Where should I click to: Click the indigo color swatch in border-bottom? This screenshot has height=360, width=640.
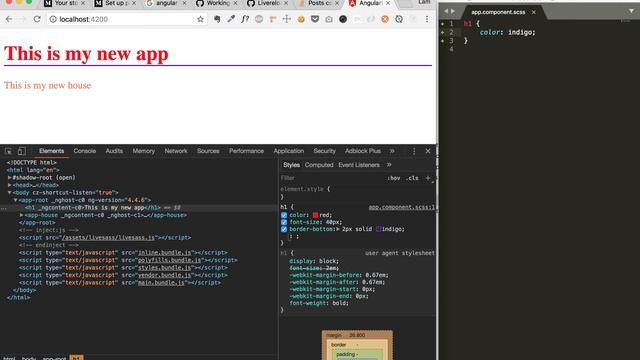pos(378,229)
